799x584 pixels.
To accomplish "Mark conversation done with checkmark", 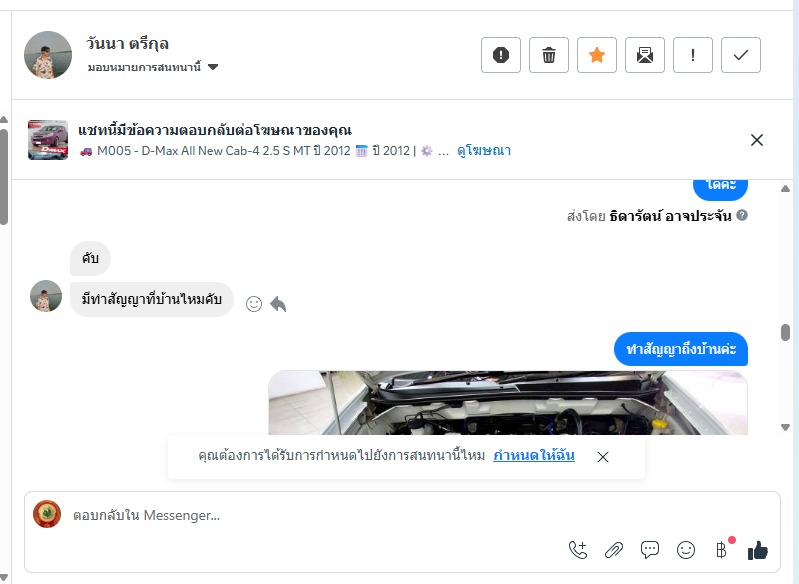I will 741,55.
